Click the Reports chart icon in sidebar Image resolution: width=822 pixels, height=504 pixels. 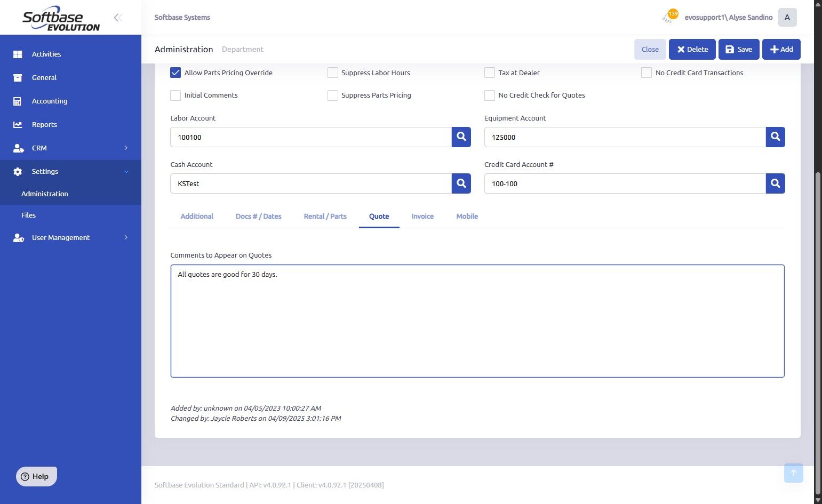[18, 124]
